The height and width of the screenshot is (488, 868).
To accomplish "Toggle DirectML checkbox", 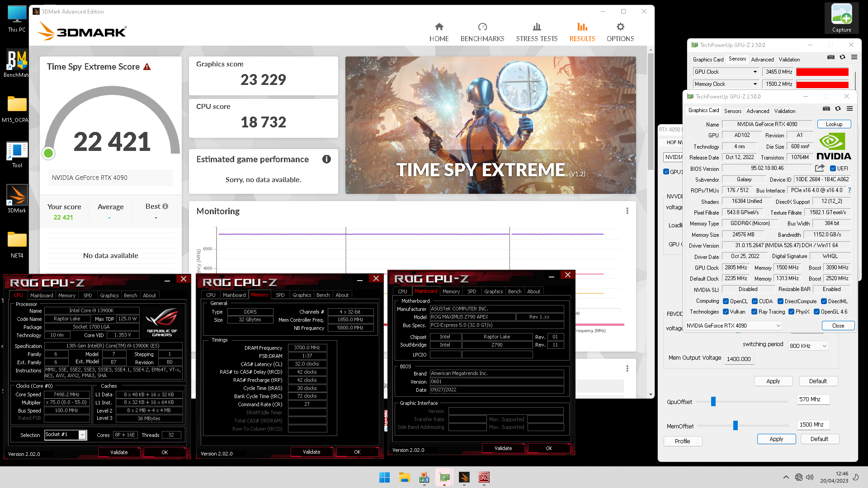I will tap(824, 301).
